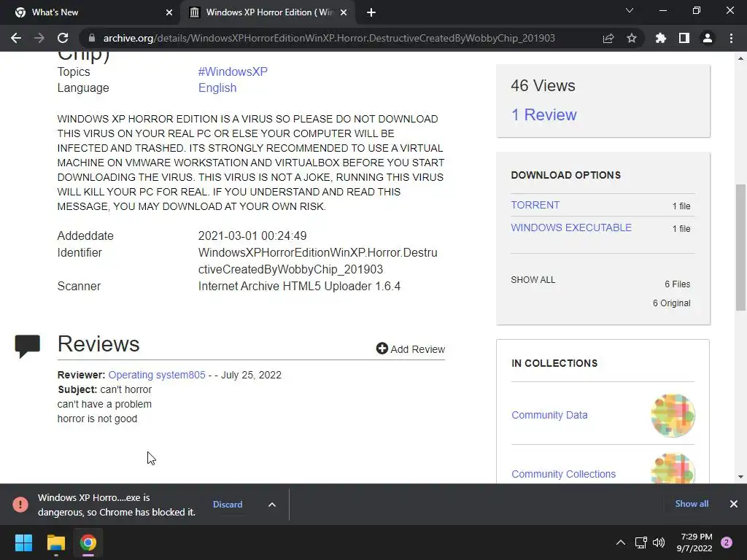This screenshot has width=747, height=560.
Task: Click the browser forward arrow
Action: pos(39,38)
